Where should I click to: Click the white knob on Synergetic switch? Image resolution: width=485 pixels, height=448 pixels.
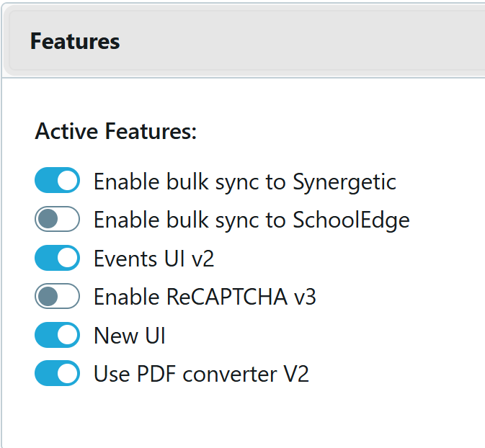tap(67, 181)
